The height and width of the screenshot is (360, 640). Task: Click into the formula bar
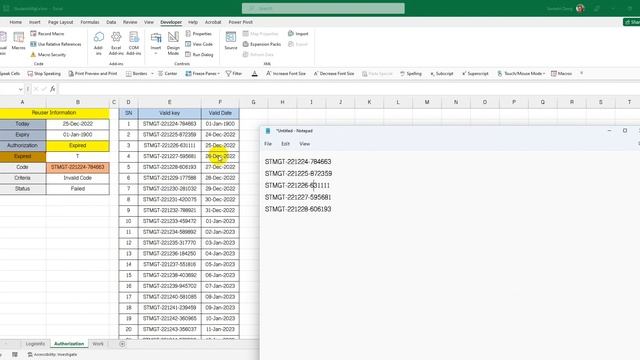[x=349, y=89]
